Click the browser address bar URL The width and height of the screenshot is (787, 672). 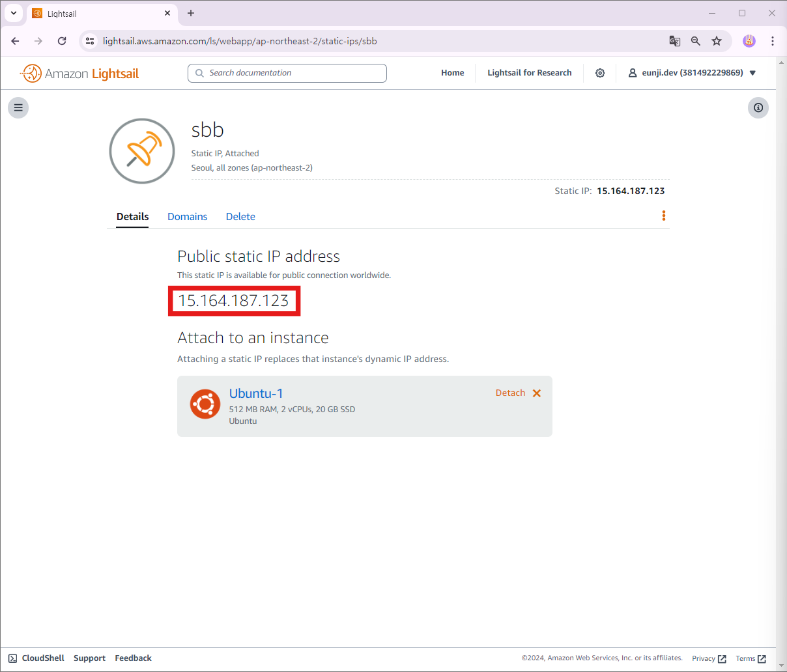[x=240, y=41]
